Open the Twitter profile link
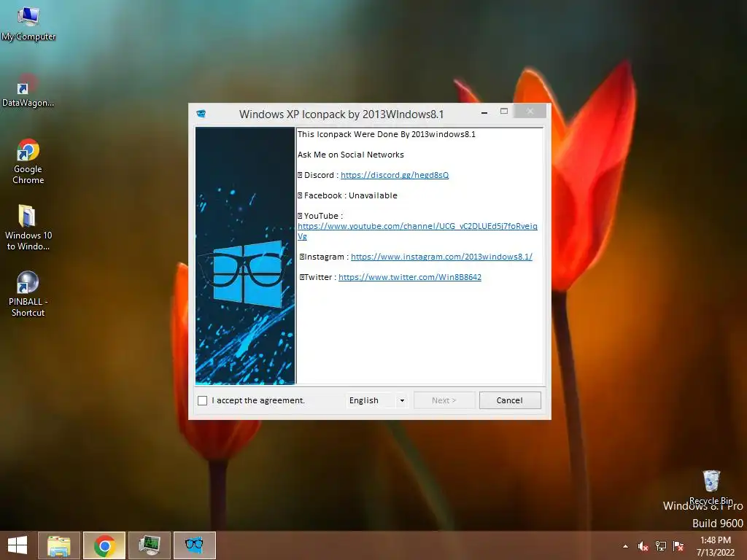This screenshot has height=560, width=747. 410,277
